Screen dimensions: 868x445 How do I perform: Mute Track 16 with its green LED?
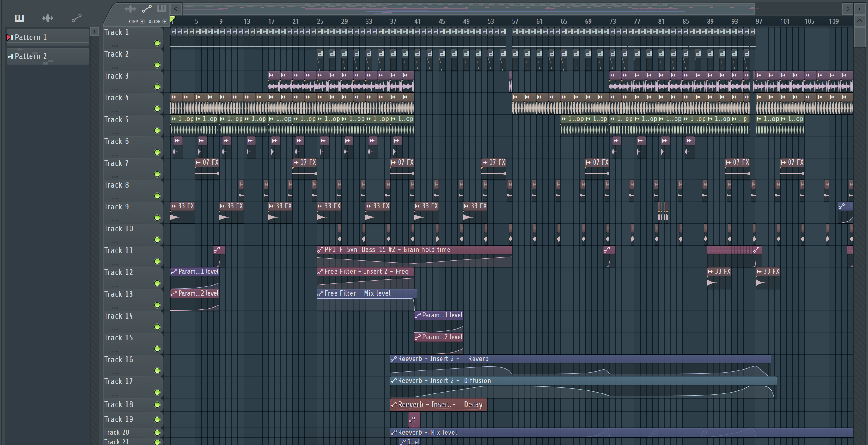tap(157, 370)
